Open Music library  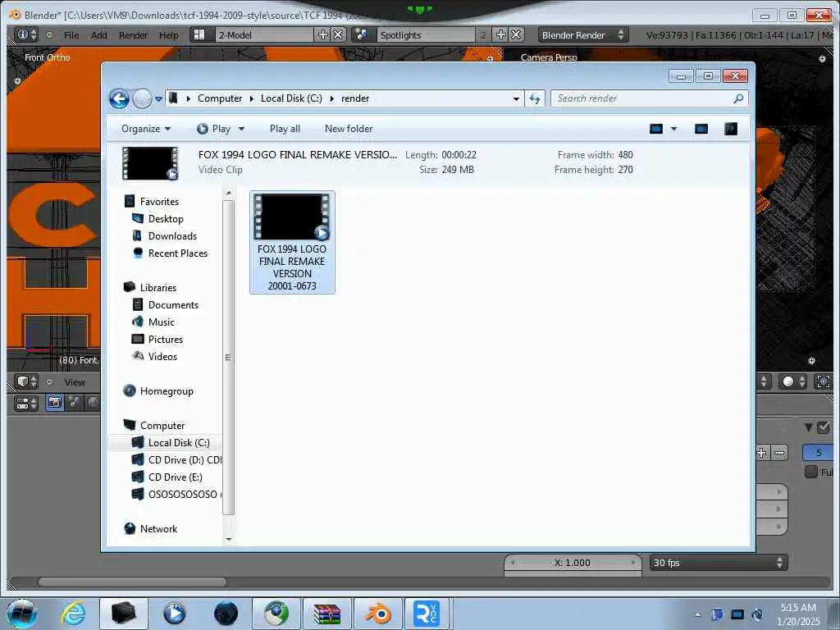[162, 322]
